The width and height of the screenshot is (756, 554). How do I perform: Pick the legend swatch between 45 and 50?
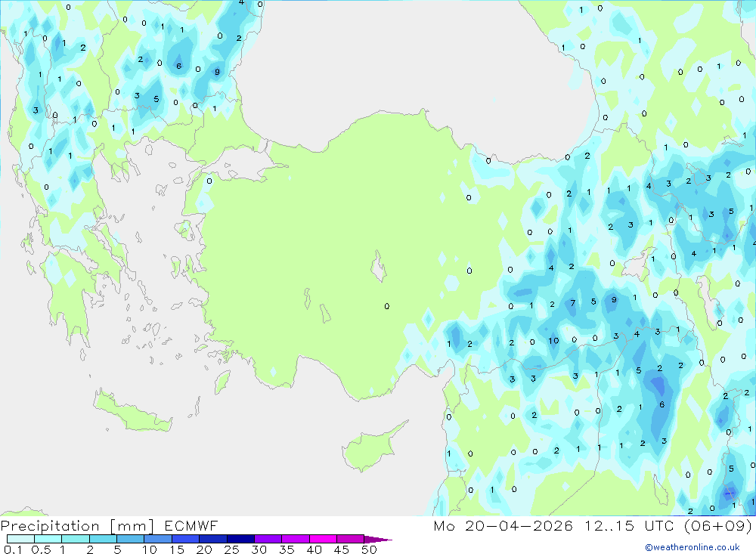(x=350, y=539)
